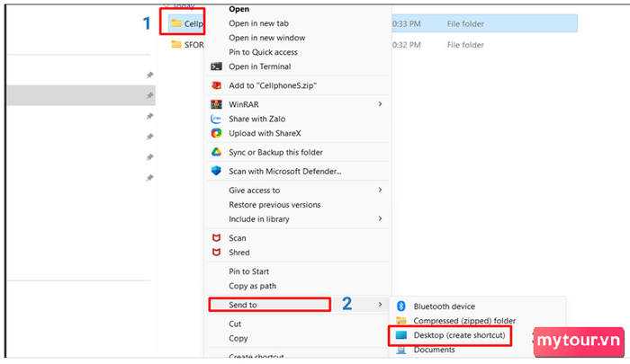Select Scan with Microsoft Defender

(285, 172)
